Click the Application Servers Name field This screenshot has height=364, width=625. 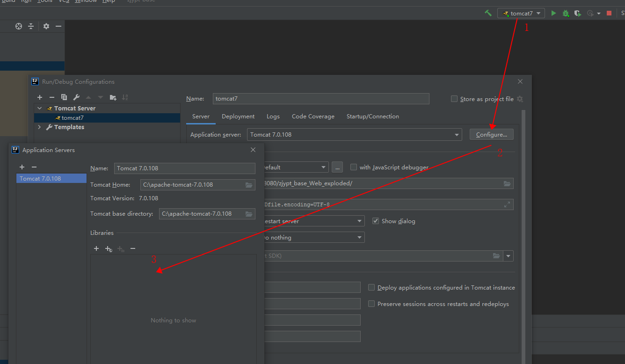pos(185,168)
